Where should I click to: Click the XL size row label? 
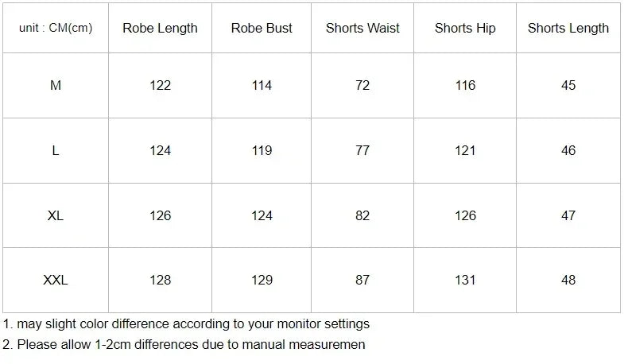click(56, 215)
